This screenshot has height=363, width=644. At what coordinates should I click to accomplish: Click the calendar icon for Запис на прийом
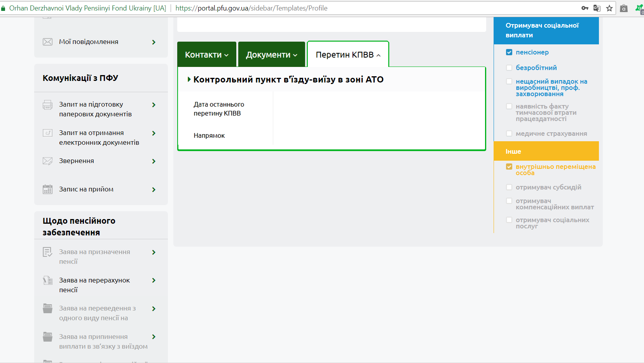[x=47, y=189]
